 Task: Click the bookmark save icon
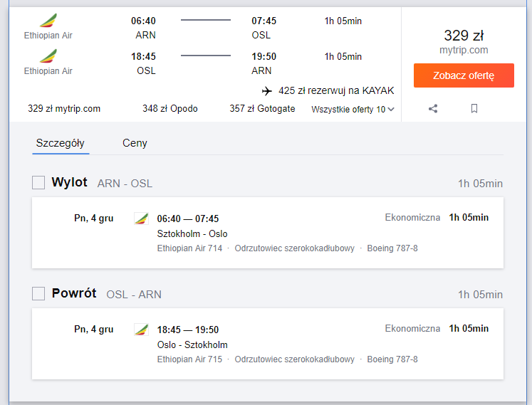[x=474, y=108]
